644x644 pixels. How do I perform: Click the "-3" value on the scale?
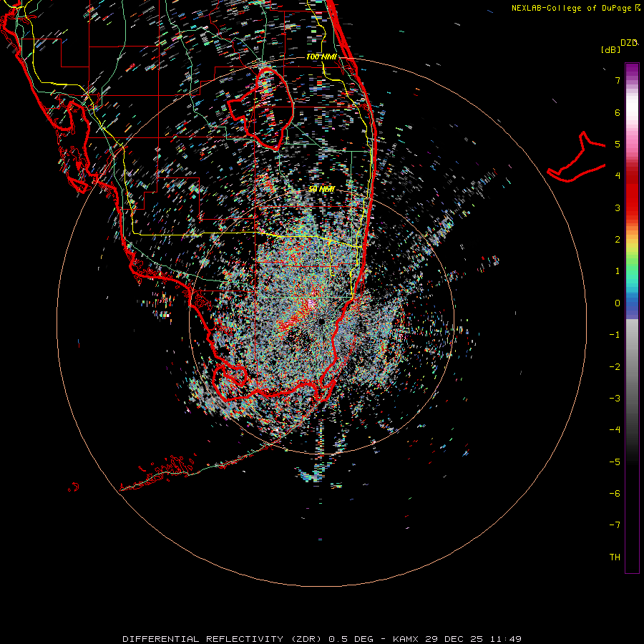click(x=615, y=398)
